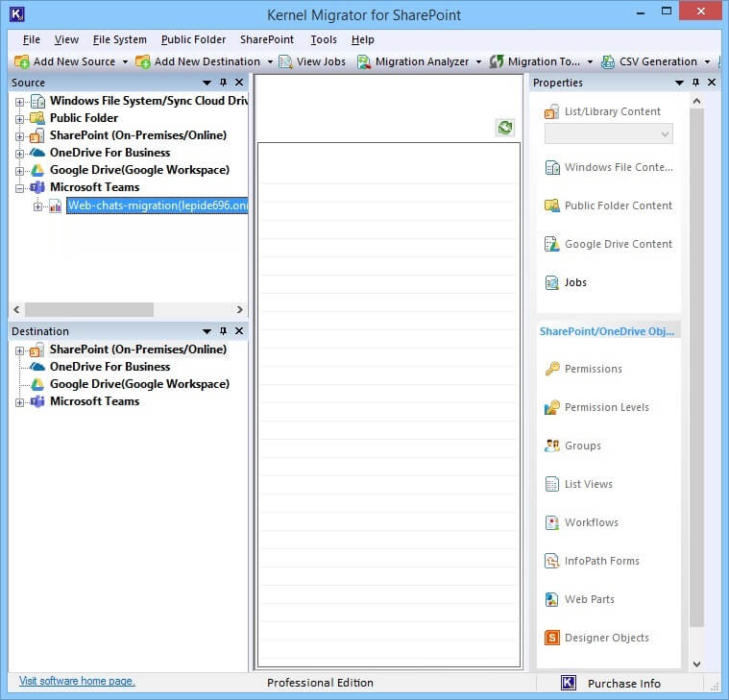Image resolution: width=729 pixels, height=700 pixels.
Task: Open the List/Library Content combo box
Action: (609, 133)
